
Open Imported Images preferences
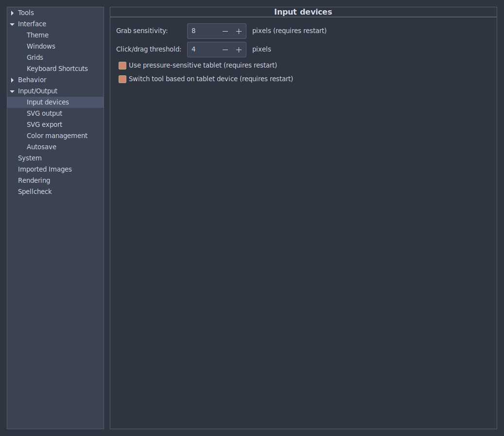tap(45, 169)
